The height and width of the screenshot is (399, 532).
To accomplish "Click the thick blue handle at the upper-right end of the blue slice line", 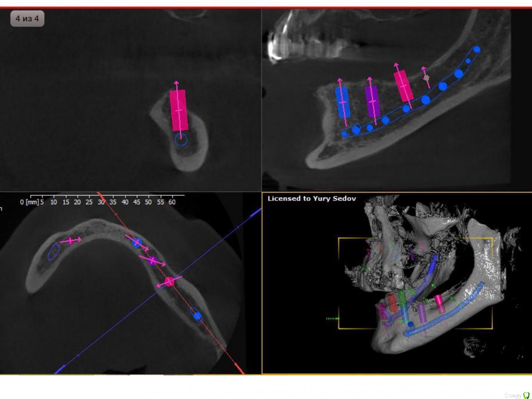I will click(x=255, y=214).
